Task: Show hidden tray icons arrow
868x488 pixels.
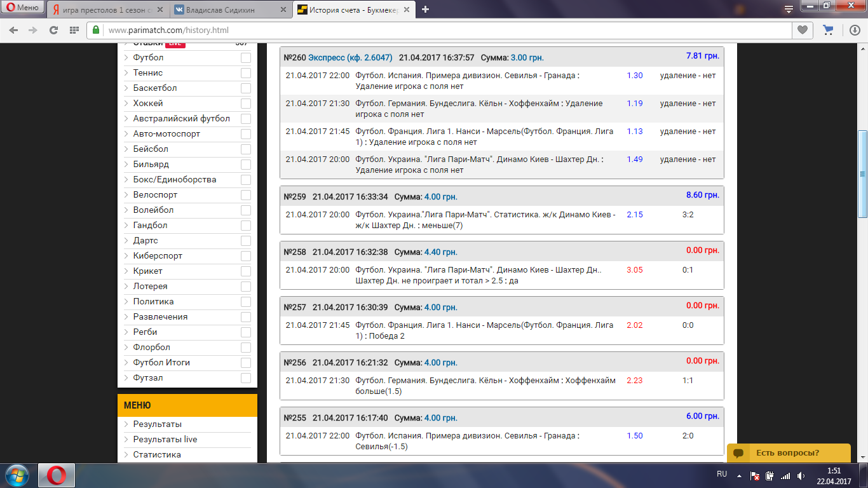Action: 739,475
